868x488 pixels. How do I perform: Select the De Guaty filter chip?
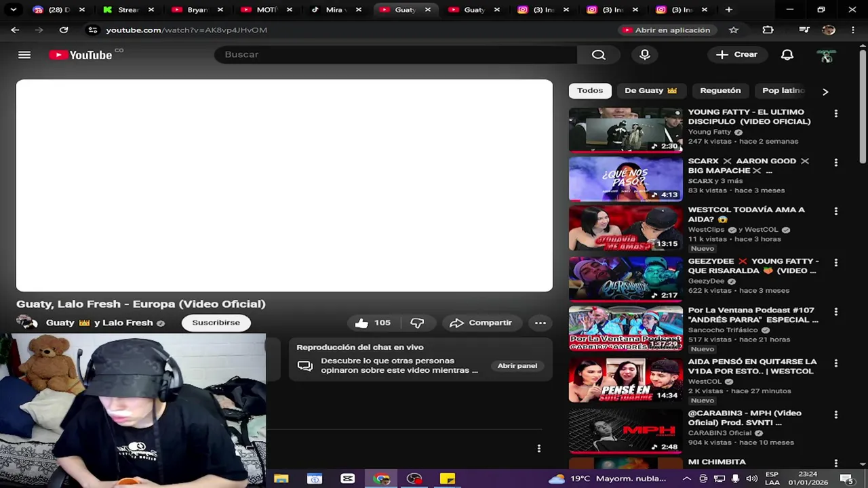tap(650, 90)
